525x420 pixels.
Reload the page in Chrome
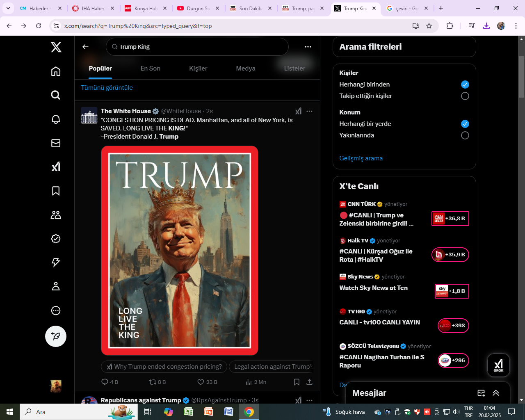point(39,26)
